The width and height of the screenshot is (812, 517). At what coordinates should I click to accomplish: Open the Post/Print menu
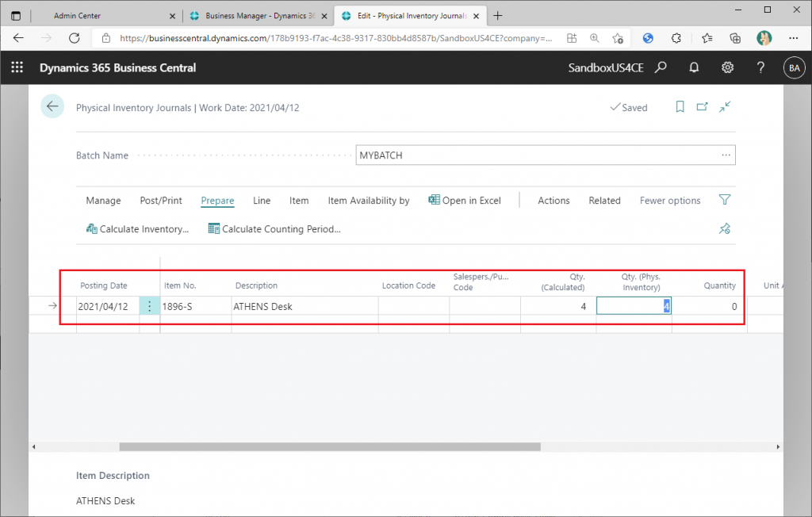click(161, 201)
